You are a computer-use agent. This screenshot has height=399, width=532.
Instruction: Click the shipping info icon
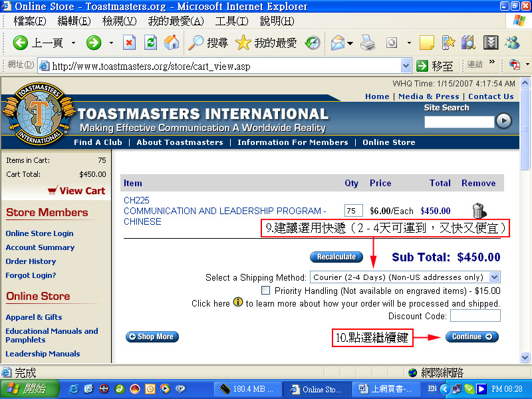238,303
